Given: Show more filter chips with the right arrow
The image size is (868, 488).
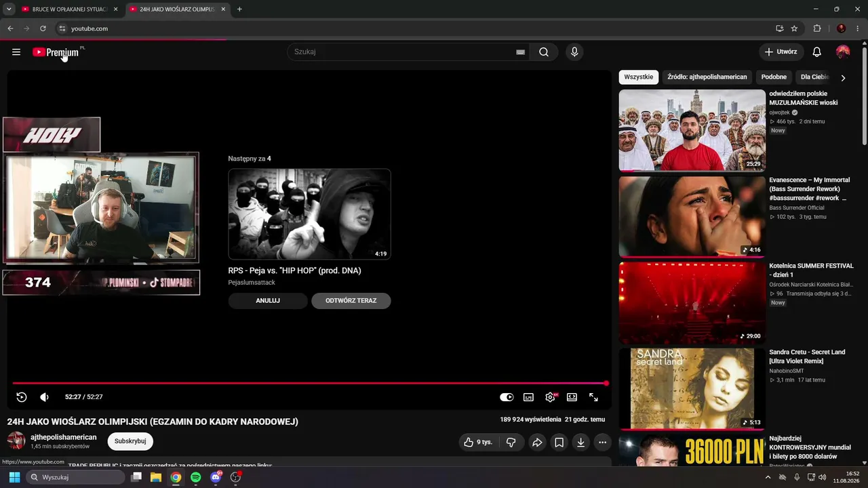Looking at the screenshot, I should (843, 78).
